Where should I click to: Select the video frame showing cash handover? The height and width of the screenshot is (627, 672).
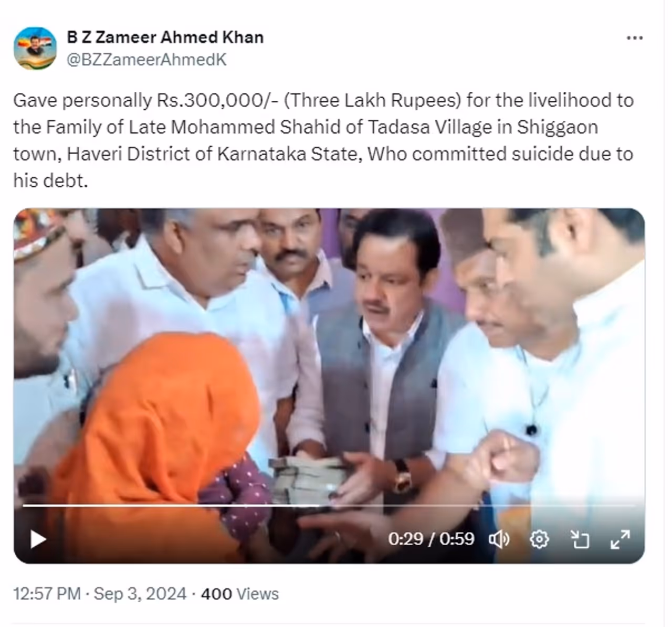tap(329, 386)
